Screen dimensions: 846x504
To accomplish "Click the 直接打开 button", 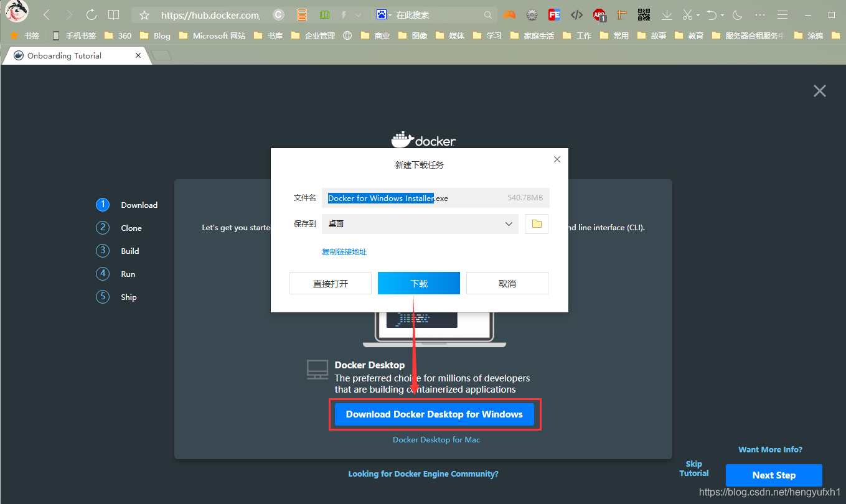I will 331,283.
